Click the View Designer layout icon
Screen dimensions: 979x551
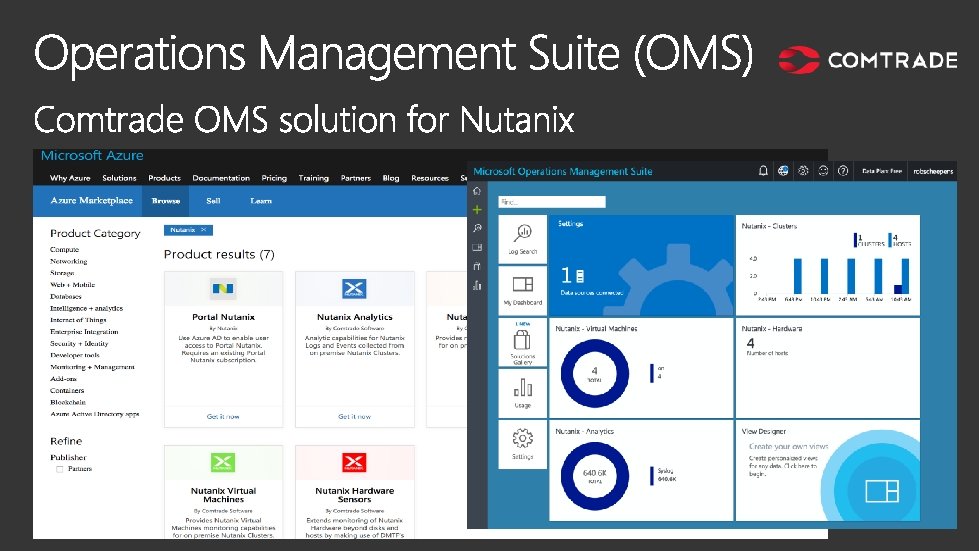(882, 490)
